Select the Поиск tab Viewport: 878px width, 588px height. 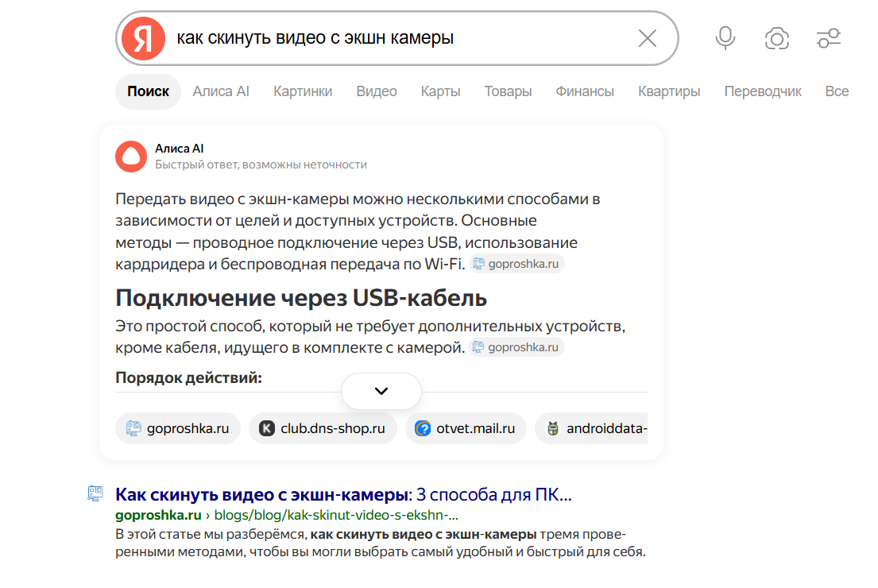pyautogui.click(x=148, y=91)
